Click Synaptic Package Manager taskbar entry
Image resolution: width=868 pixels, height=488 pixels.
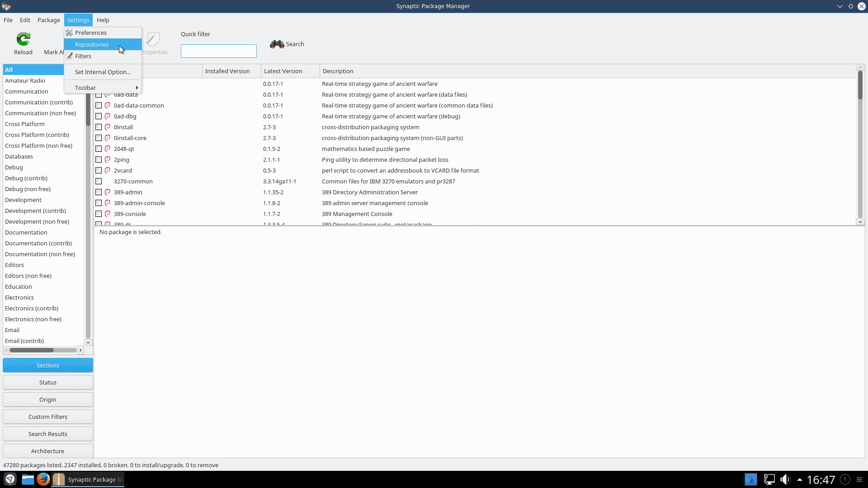pos(88,479)
